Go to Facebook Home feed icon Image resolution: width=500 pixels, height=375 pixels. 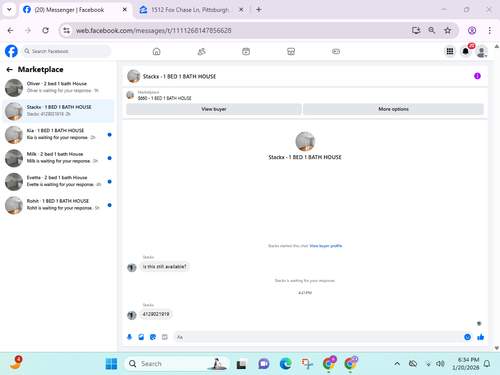[x=156, y=51]
